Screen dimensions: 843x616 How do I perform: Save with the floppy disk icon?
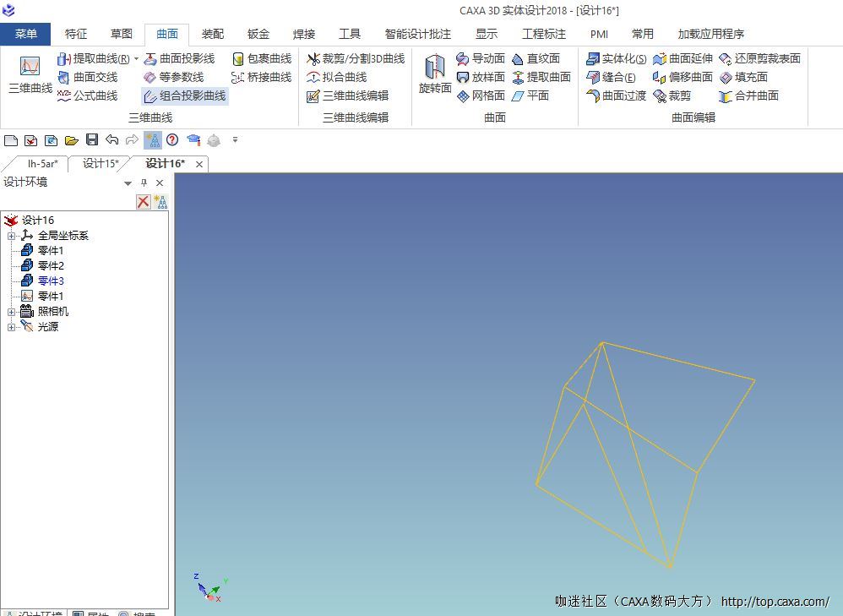pos(92,140)
